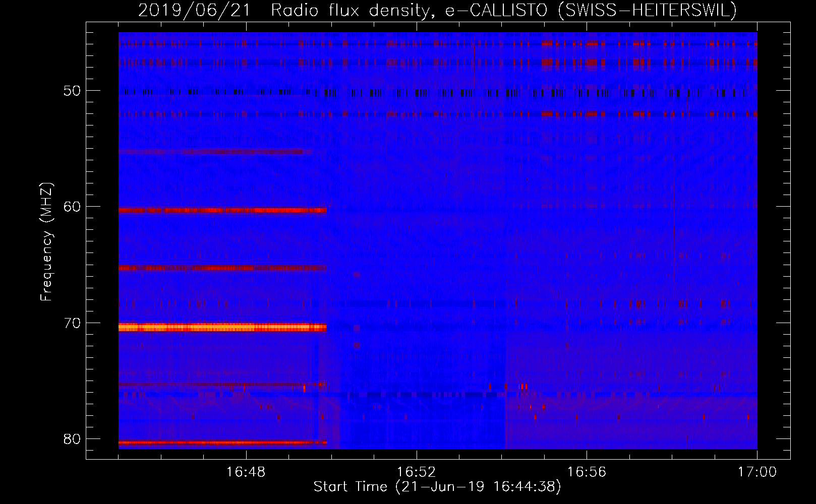
Task: Click the time tick label '16:56'
Action: 587,472
